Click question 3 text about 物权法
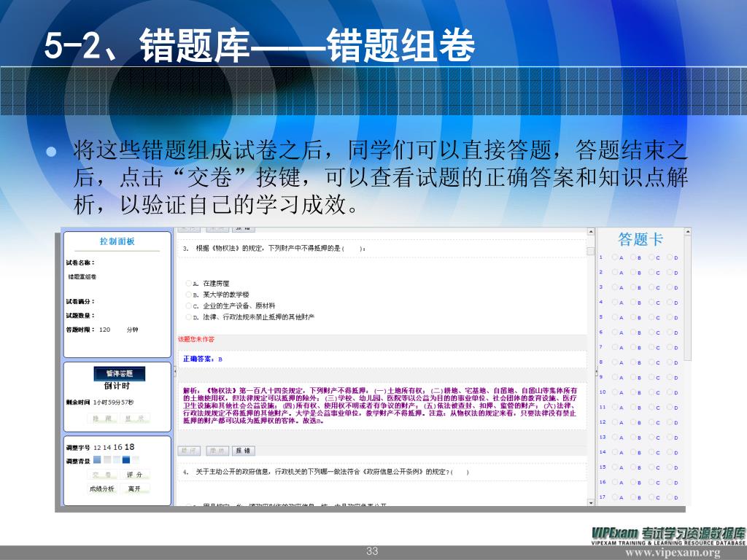The width and height of the screenshot is (747, 560). [275, 248]
